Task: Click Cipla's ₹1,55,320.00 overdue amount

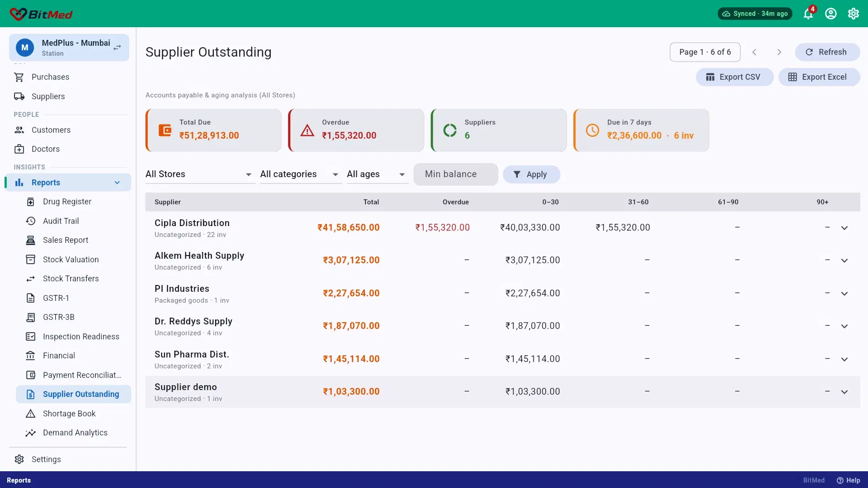Action: pos(442,227)
